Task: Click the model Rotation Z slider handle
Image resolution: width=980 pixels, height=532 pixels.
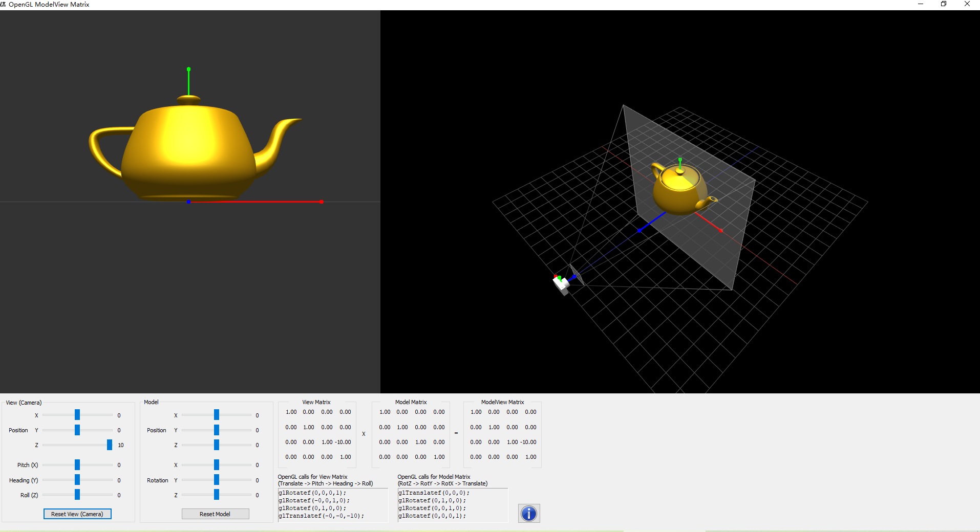Action: tap(216, 495)
